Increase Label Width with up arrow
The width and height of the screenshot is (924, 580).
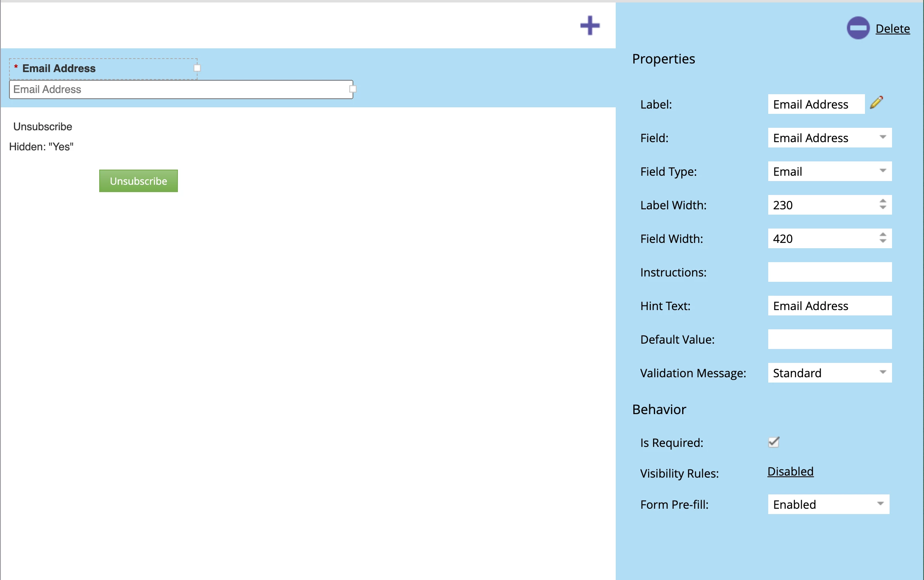coord(883,201)
